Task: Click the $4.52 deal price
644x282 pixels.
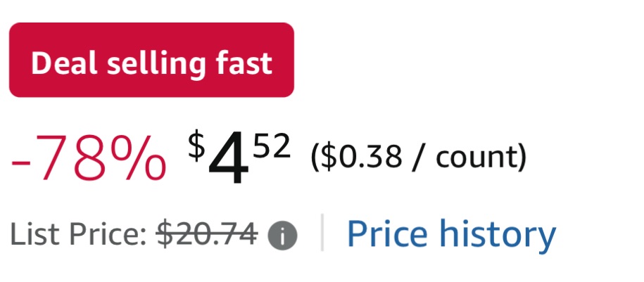Action: point(239,158)
